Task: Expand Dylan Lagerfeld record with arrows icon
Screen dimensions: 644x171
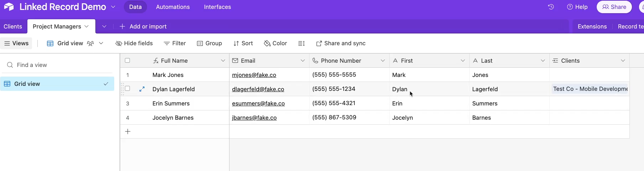Action: [x=142, y=89]
